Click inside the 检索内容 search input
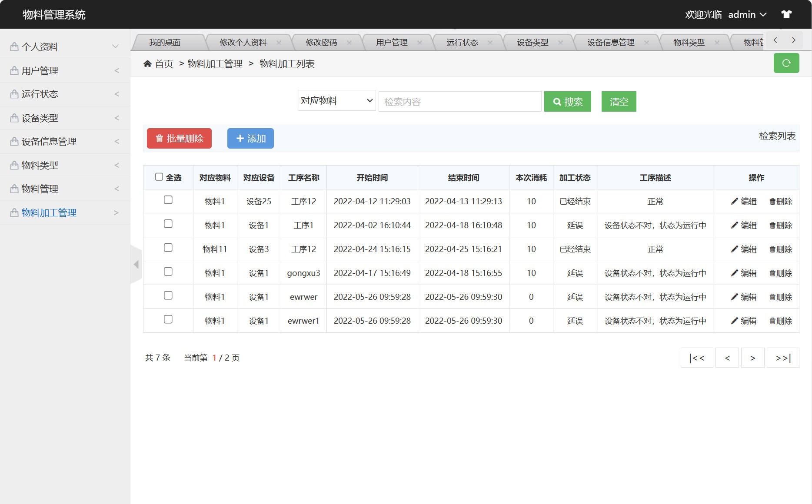This screenshot has width=812, height=504. [459, 101]
